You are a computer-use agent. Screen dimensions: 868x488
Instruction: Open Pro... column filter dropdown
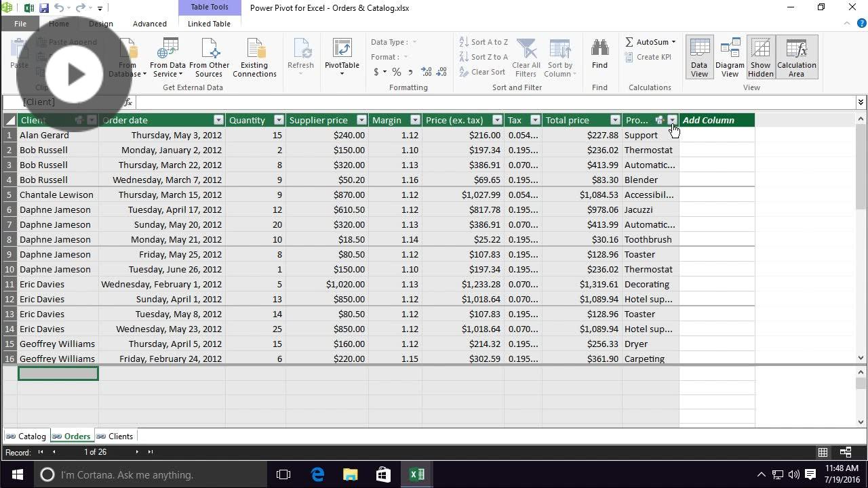click(672, 120)
